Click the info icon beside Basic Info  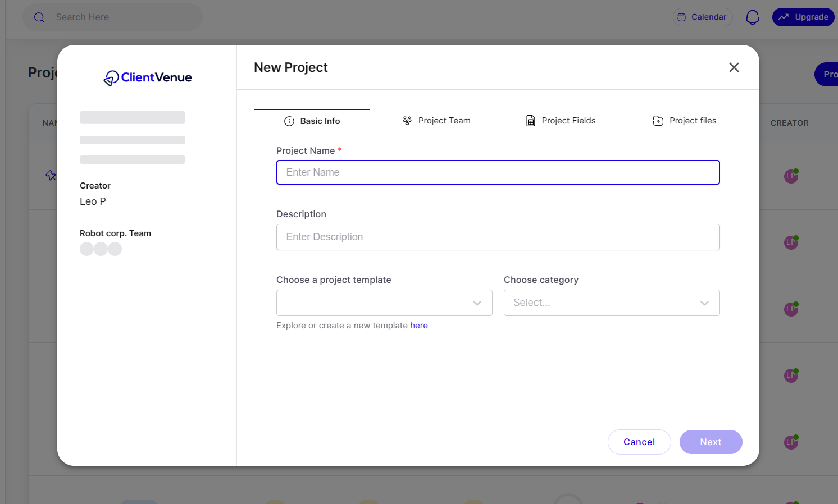point(289,121)
